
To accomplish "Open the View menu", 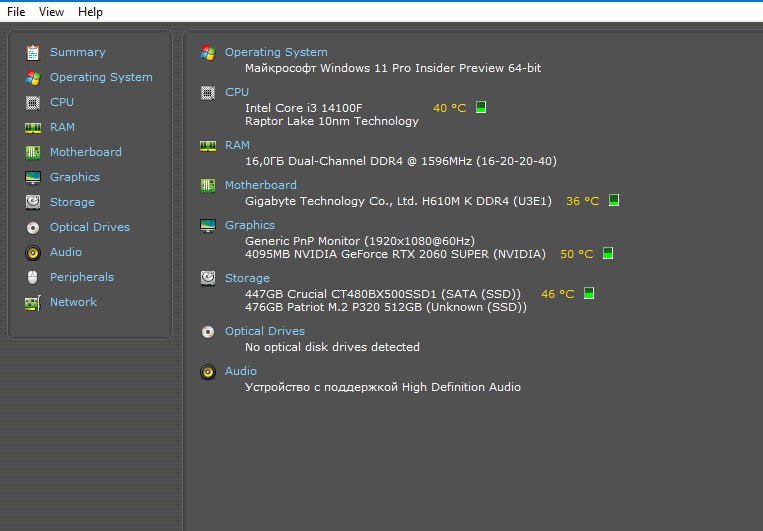I will [x=51, y=12].
